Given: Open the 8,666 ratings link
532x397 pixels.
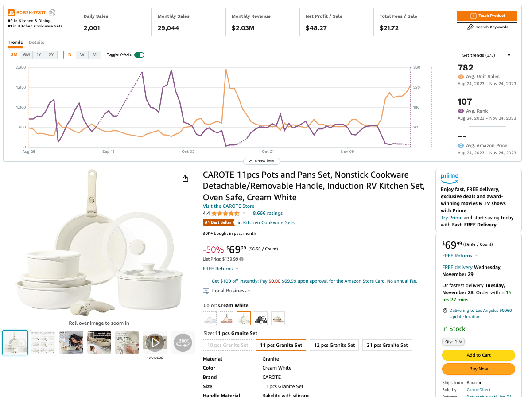Looking at the screenshot, I should (268, 214).
